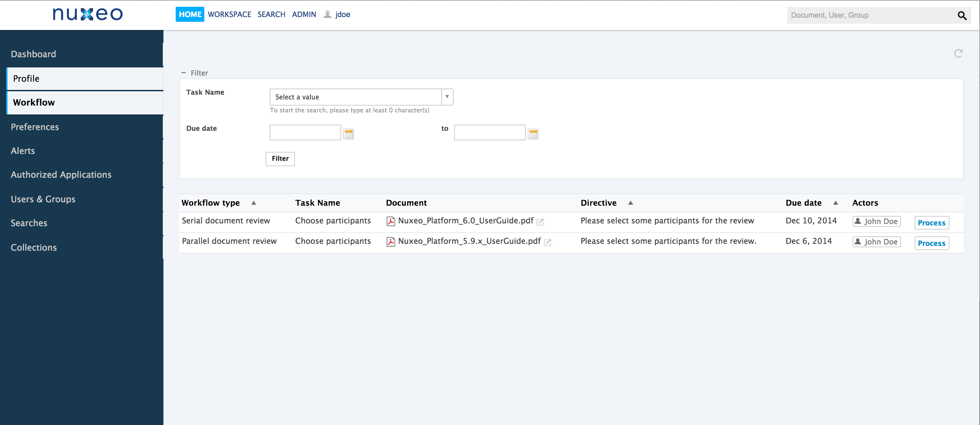Viewport: 980px width, 425px height.
Task: Sort by Workflow type with its arrow
Action: tap(254, 203)
